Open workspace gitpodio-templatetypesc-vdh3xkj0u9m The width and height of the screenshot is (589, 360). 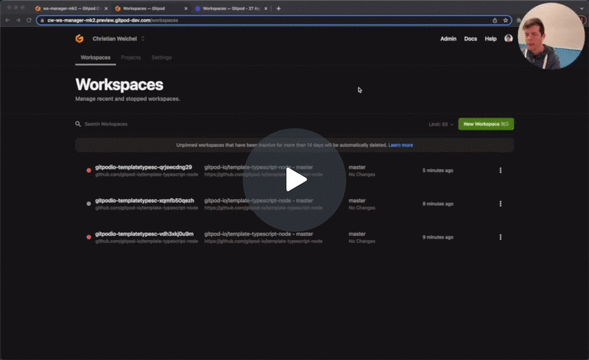(x=144, y=234)
